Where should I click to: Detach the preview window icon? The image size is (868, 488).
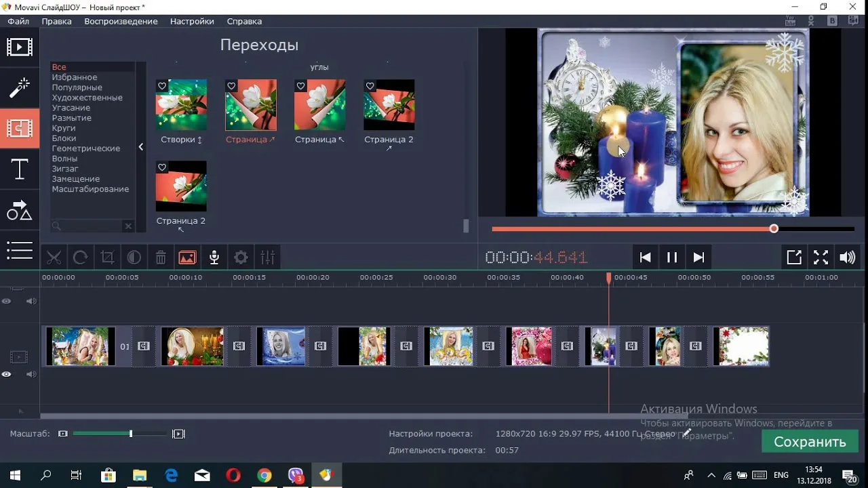pos(794,258)
